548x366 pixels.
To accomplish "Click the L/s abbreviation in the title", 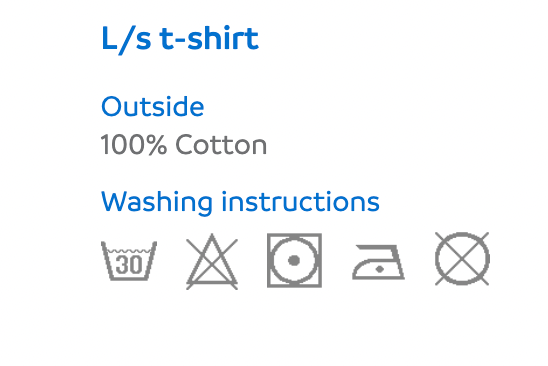I will (x=126, y=40).
